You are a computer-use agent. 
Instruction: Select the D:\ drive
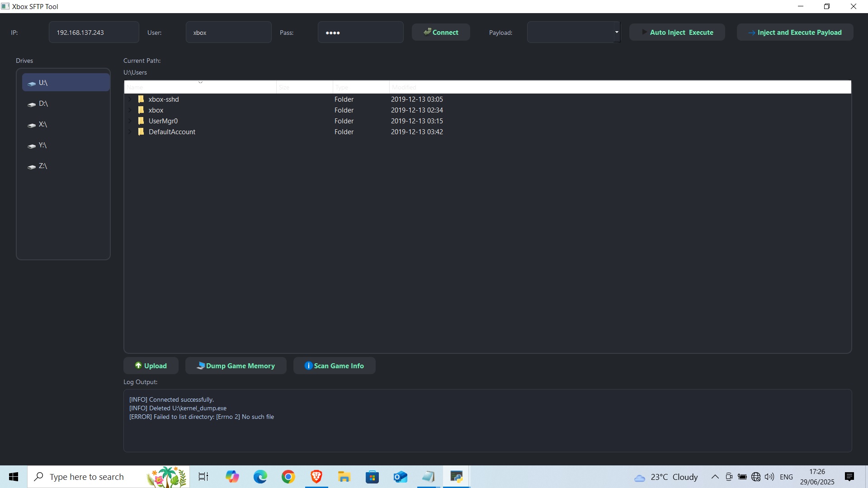point(43,104)
